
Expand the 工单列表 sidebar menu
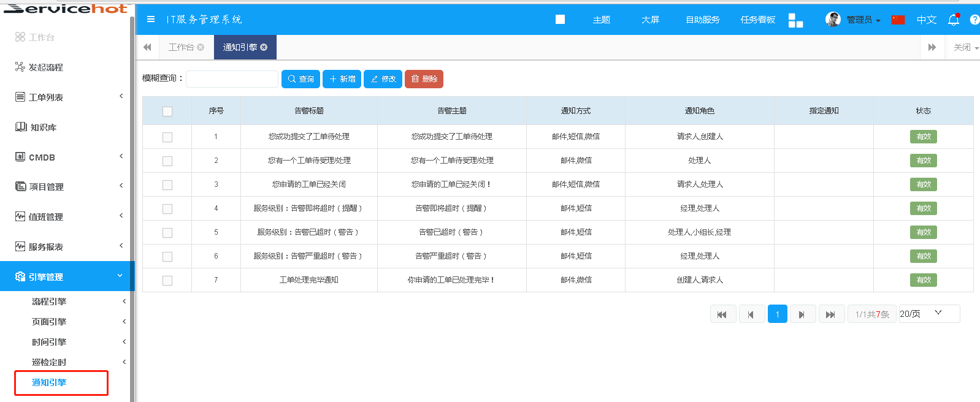coord(67,97)
